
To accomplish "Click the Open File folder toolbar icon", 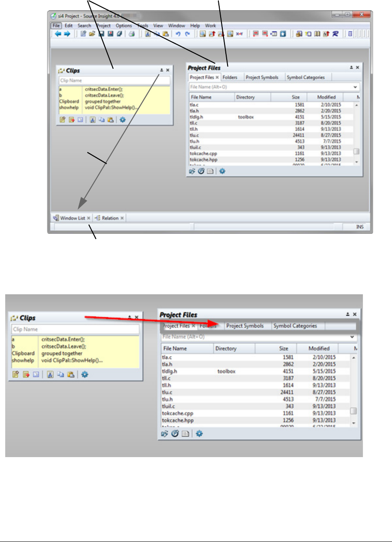I will click(92, 34).
